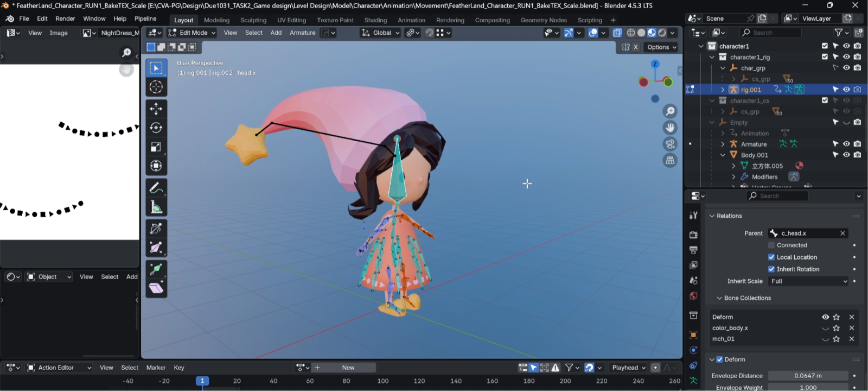
Task: Adjust the Envelope Distance field
Action: [x=808, y=376]
